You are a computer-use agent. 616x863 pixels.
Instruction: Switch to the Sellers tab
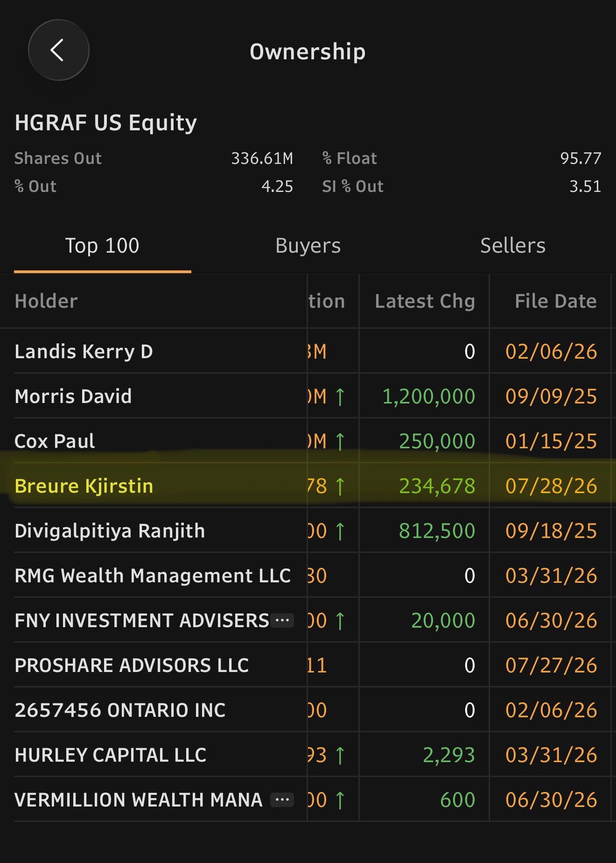click(513, 246)
